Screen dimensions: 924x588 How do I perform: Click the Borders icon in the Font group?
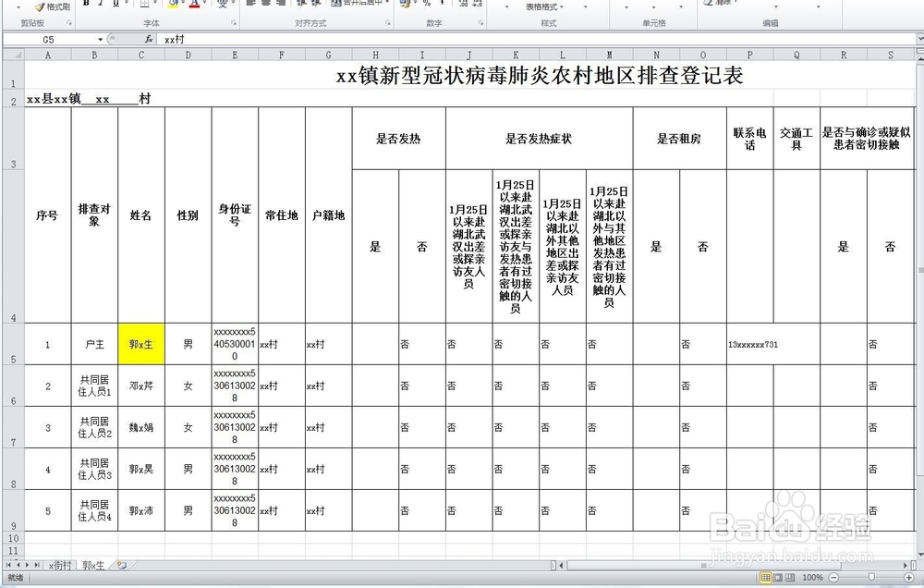tap(145, 5)
